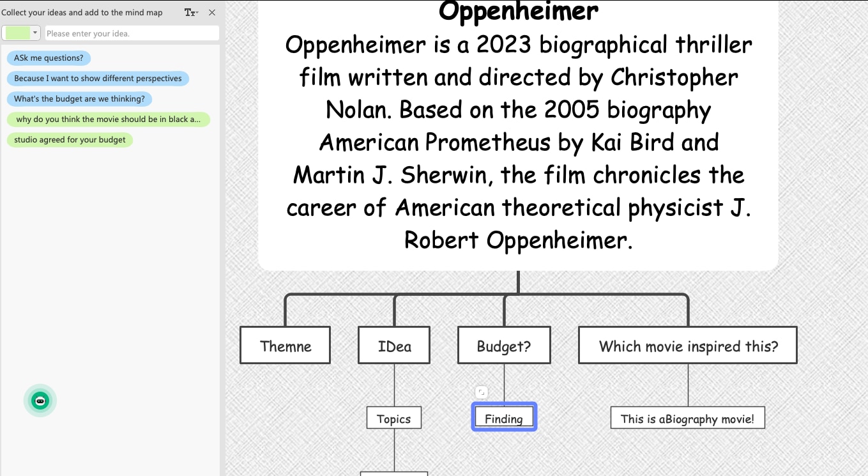The width and height of the screenshot is (868, 476).
Task: Select the Themne topic node
Action: [x=286, y=346]
